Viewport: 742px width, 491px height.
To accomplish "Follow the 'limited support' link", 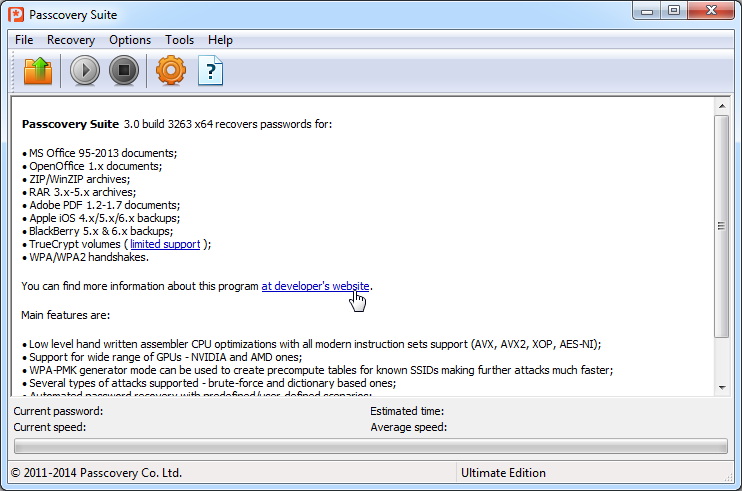I will tap(165, 244).
